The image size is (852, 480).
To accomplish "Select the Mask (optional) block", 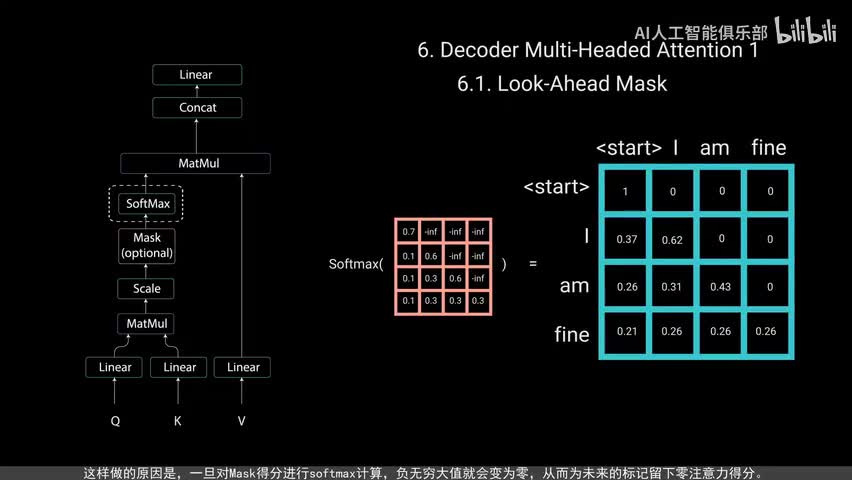I will [146, 245].
